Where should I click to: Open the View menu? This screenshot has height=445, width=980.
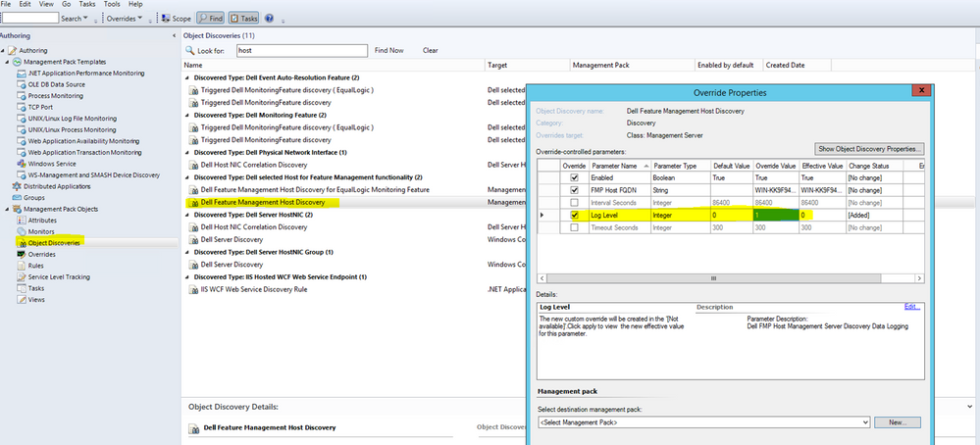46,4
